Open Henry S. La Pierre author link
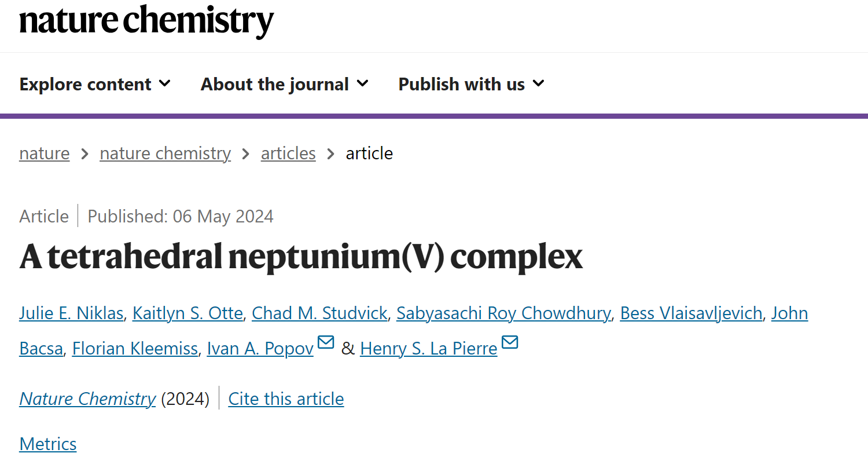This screenshot has width=868, height=464. pos(429,349)
